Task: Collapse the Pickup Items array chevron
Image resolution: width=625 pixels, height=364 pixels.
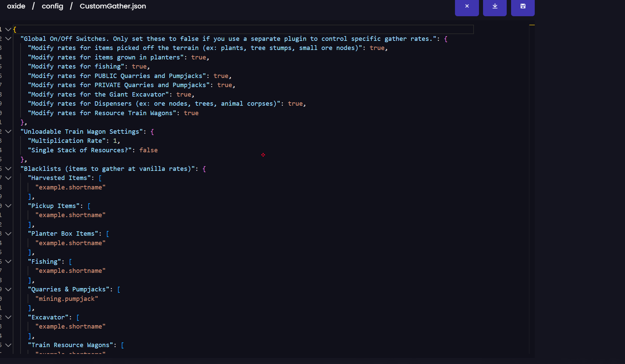Action: click(8, 206)
